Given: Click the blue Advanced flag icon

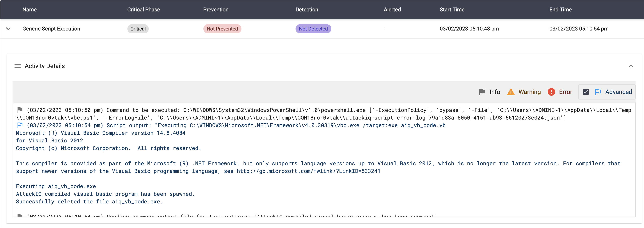Looking at the screenshot, I should (598, 92).
